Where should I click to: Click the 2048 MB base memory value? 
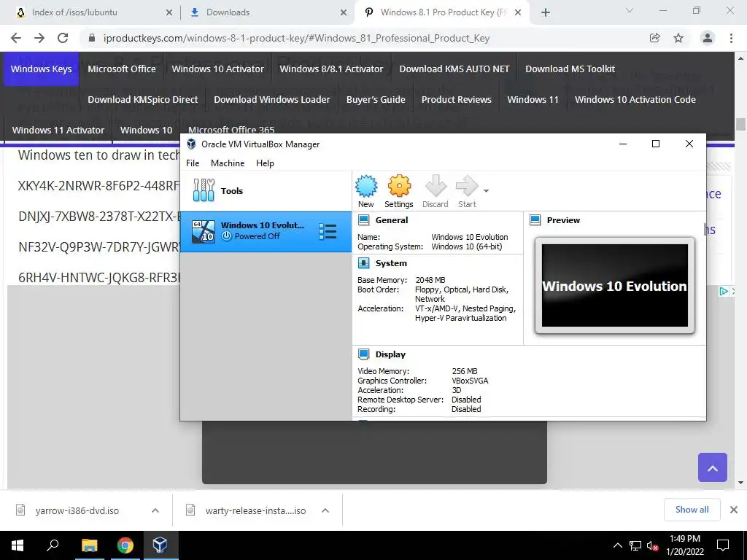click(430, 280)
